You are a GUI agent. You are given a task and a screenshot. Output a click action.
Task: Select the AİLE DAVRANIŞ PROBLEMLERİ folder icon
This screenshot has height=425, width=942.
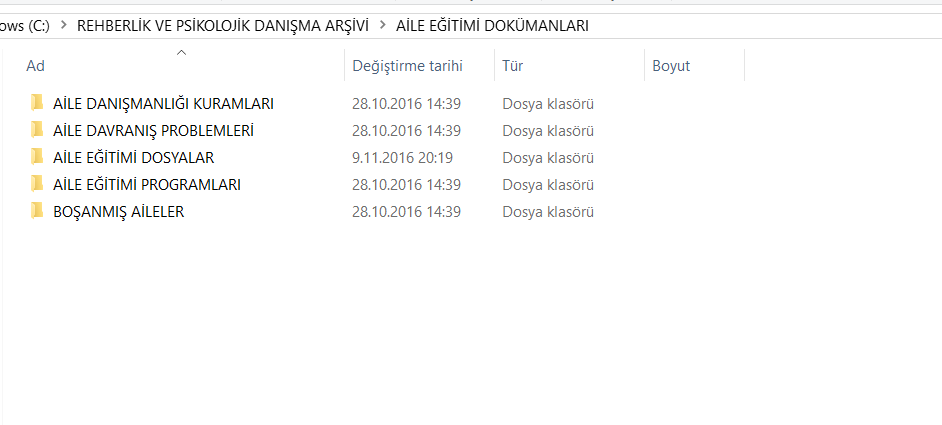(x=37, y=130)
